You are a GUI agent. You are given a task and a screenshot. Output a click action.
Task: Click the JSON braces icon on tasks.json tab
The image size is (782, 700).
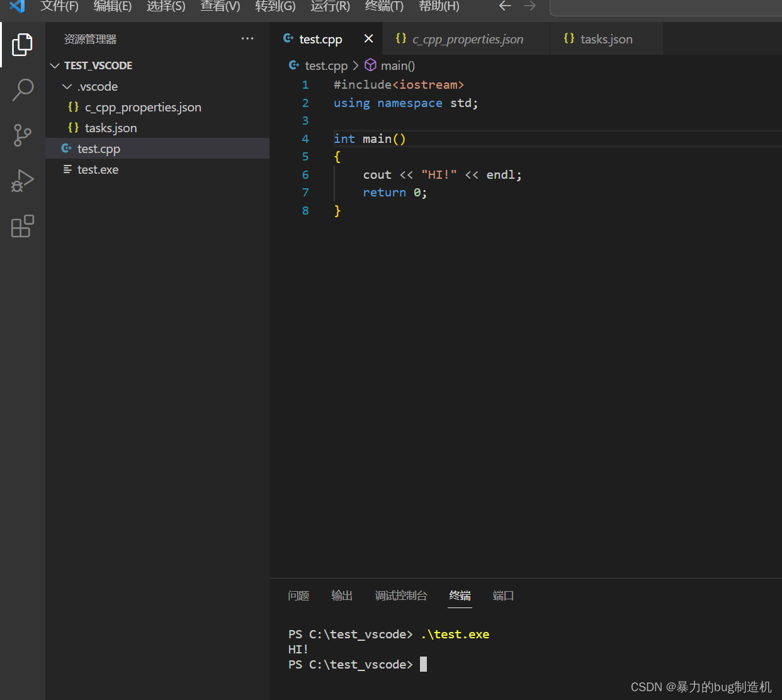[x=569, y=38]
